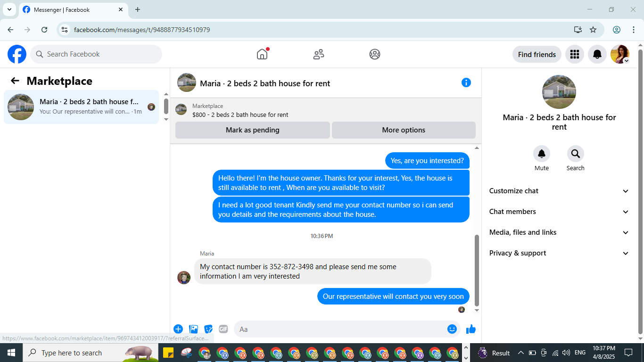The image size is (644, 362).
Task: Click 'Our representative will contact you' message
Action: pyautogui.click(x=393, y=296)
